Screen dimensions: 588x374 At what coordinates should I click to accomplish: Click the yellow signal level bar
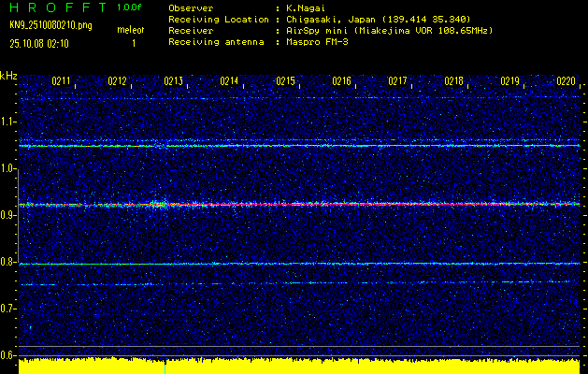(299, 366)
